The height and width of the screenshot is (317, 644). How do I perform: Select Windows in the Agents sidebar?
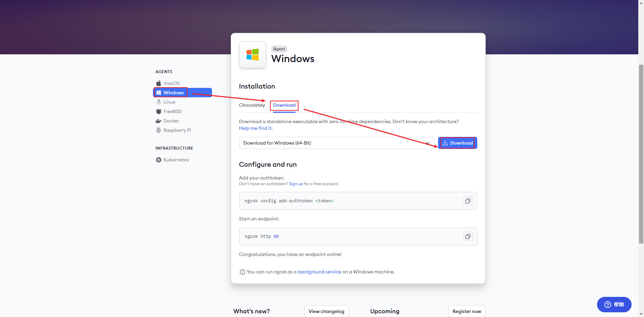point(173,93)
